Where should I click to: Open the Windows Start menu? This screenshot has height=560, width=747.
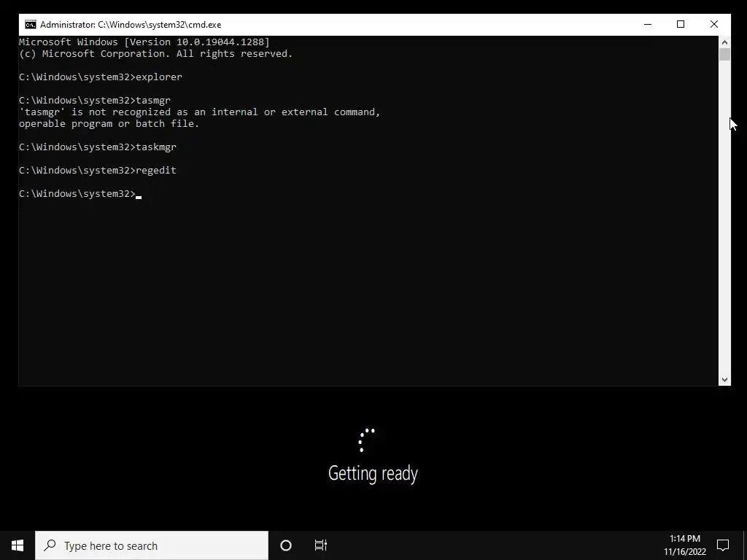coord(18,545)
